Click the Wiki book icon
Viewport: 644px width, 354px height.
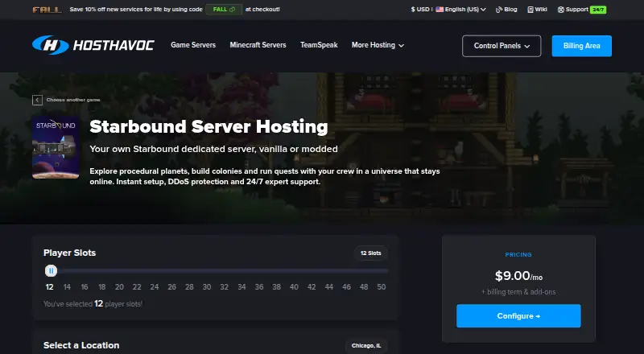(x=530, y=10)
